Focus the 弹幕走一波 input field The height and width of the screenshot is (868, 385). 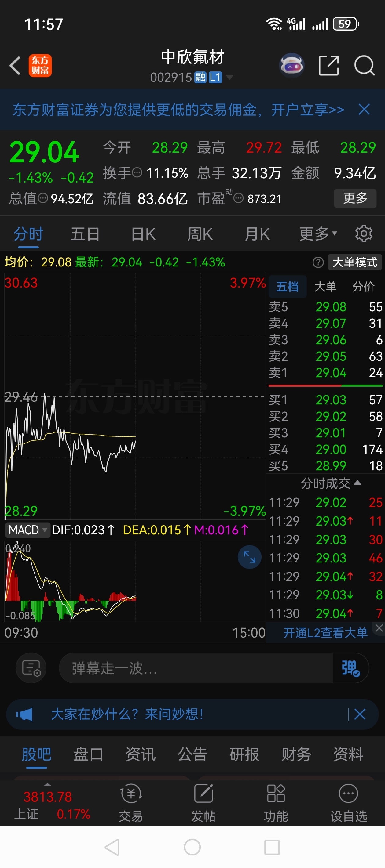[196, 668]
